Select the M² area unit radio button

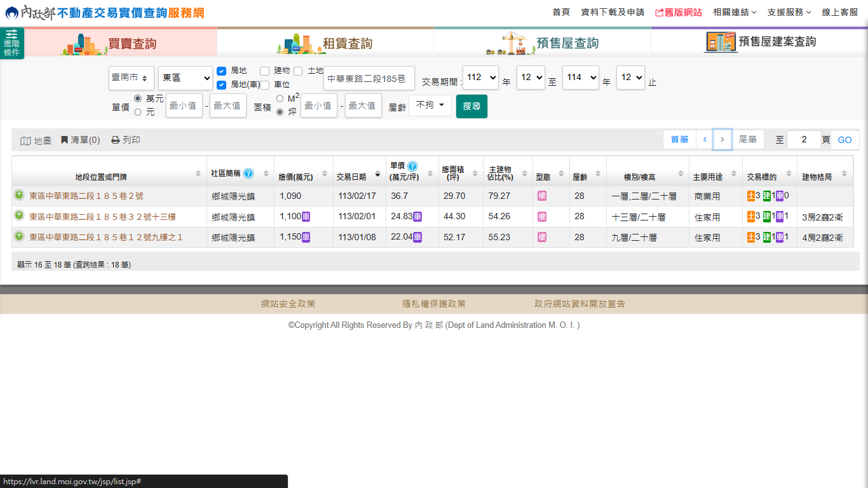point(280,98)
